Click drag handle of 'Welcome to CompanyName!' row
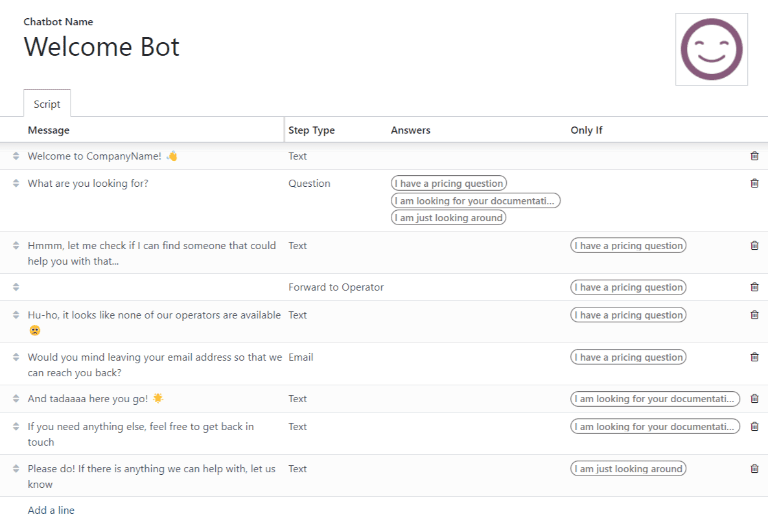 (x=16, y=156)
